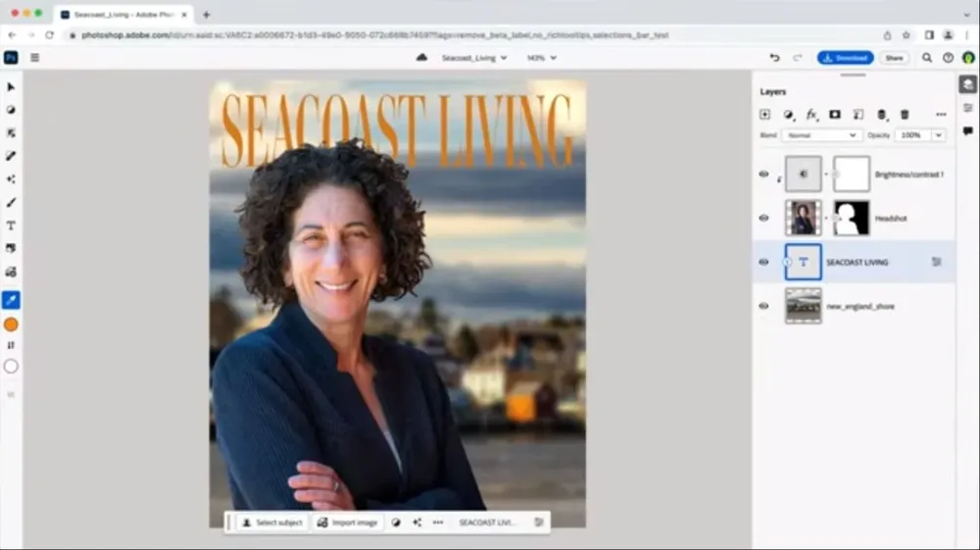Screen dimensions: 980x550
Task: Activate the Eyedropper tool
Action: click(x=11, y=300)
